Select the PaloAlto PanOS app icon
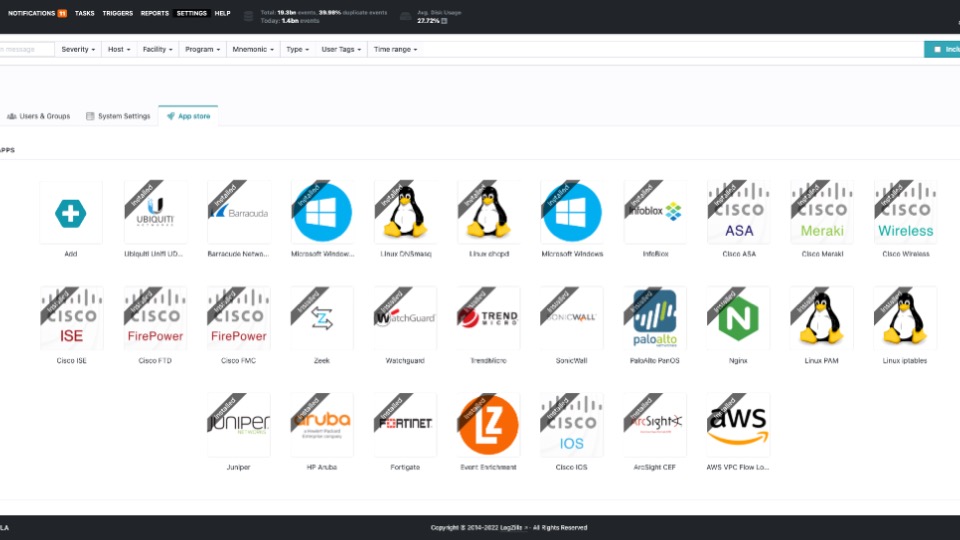The width and height of the screenshot is (960, 540). coord(655,318)
